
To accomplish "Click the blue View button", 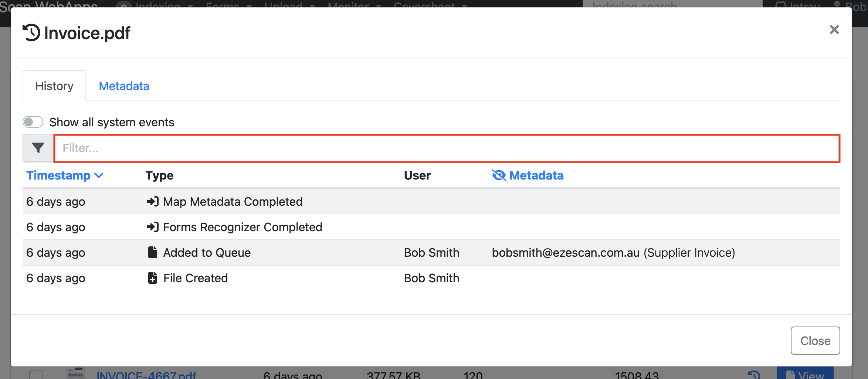I will click(805, 374).
